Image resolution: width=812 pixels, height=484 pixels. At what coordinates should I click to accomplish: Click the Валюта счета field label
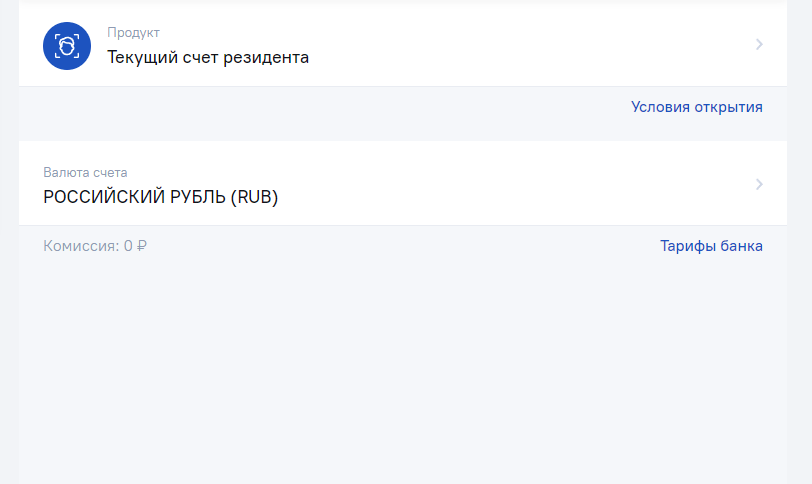(x=85, y=172)
